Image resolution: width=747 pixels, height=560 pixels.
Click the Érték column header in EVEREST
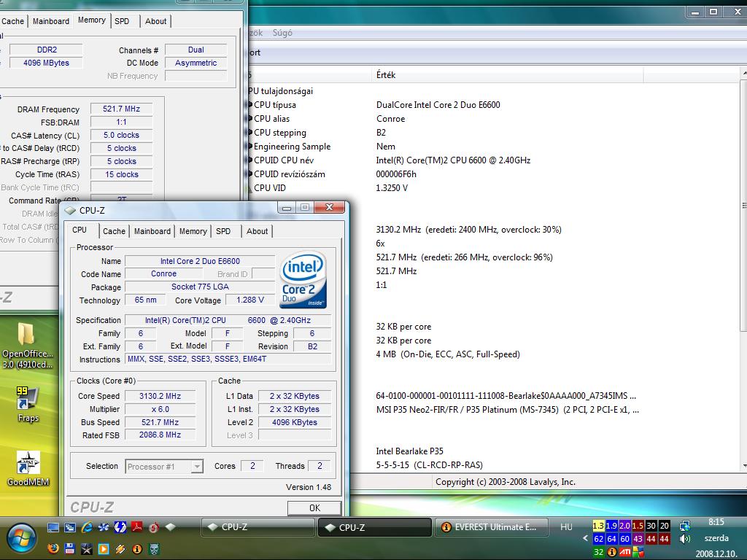coord(508,75)
